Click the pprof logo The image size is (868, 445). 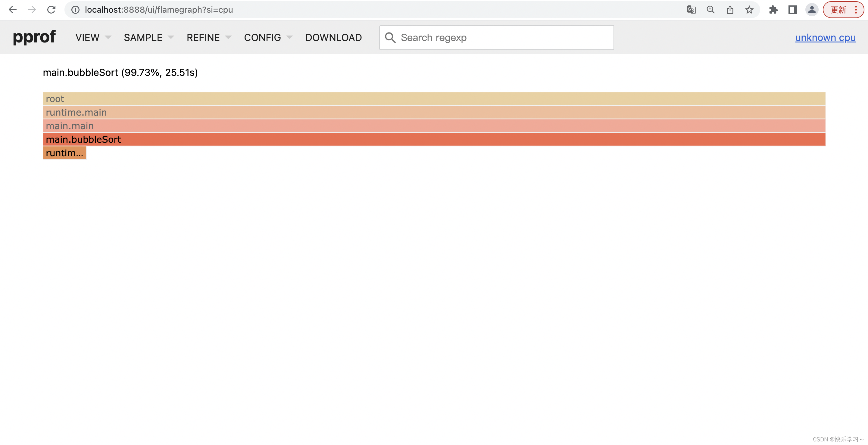(34, 37)
